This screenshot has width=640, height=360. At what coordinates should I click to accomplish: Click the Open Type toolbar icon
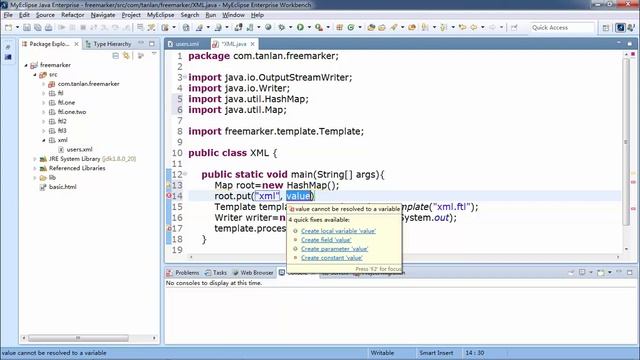(371, 27)
